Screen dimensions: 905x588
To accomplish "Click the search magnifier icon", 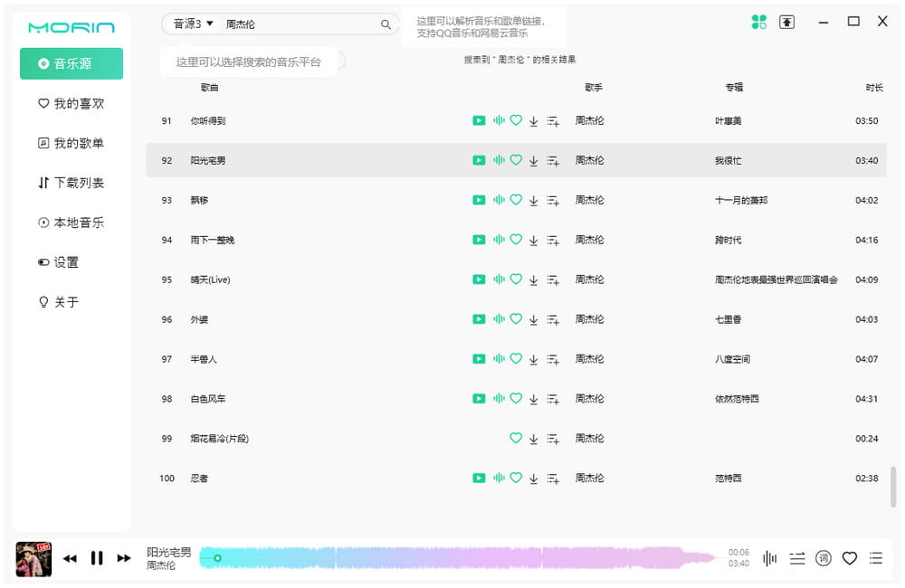I will tap(386, 24).
